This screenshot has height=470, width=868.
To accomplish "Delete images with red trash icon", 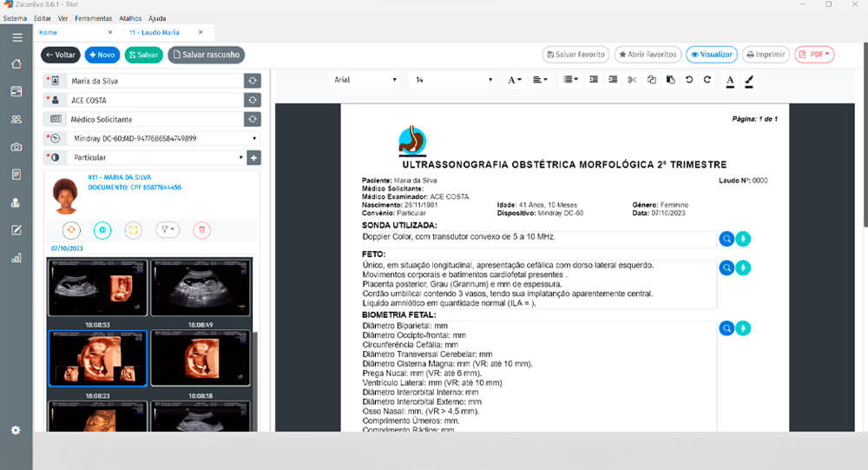I will [x=202, y=230].
